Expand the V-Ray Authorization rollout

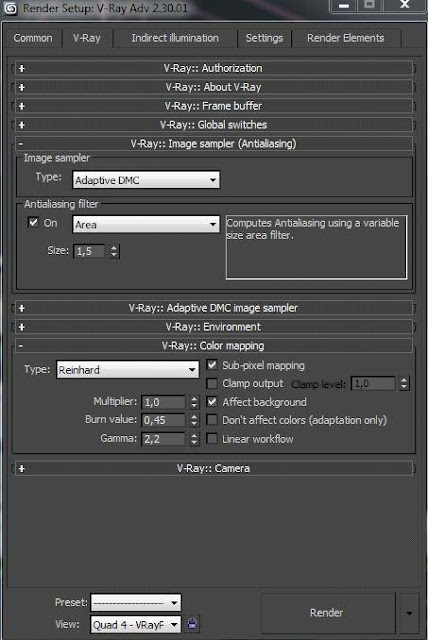pos(214,68)
